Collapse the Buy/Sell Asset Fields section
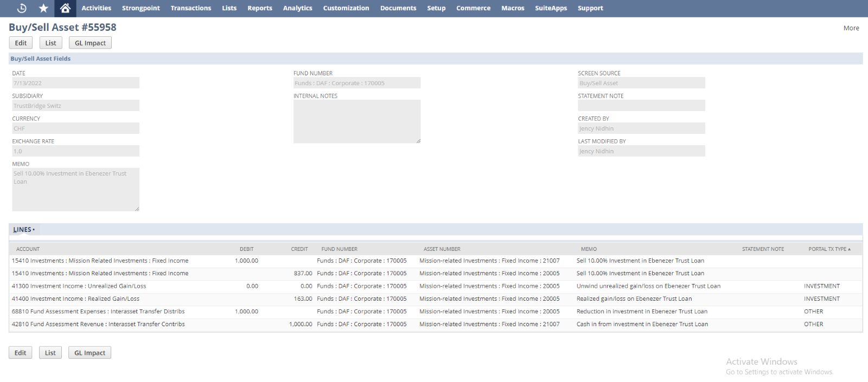This screenshot has height=382, width=868. pyautogui.click(x=41, y=59)
